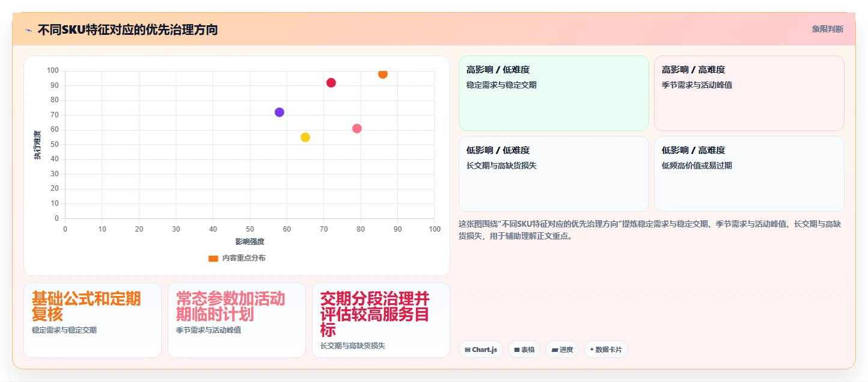The image size is (868, 382).
Task: Click 长交期与高缺货损失 in the quadrant card
Action: coord(501,166)
